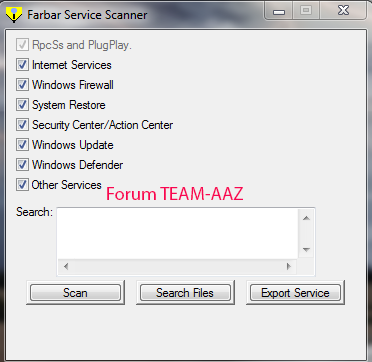Screen dimensions: 372x362
Task: Focus the Search text box
Action: point(178,233)
